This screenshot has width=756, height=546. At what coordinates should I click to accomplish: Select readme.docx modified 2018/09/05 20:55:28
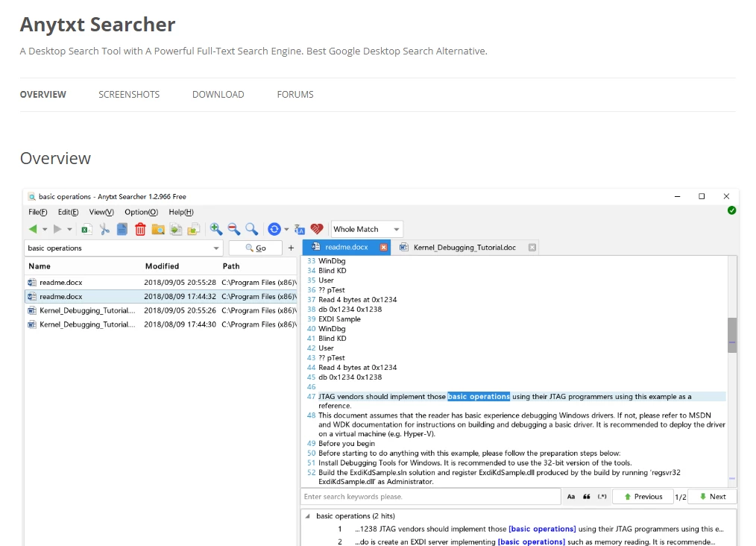(161, 283)
